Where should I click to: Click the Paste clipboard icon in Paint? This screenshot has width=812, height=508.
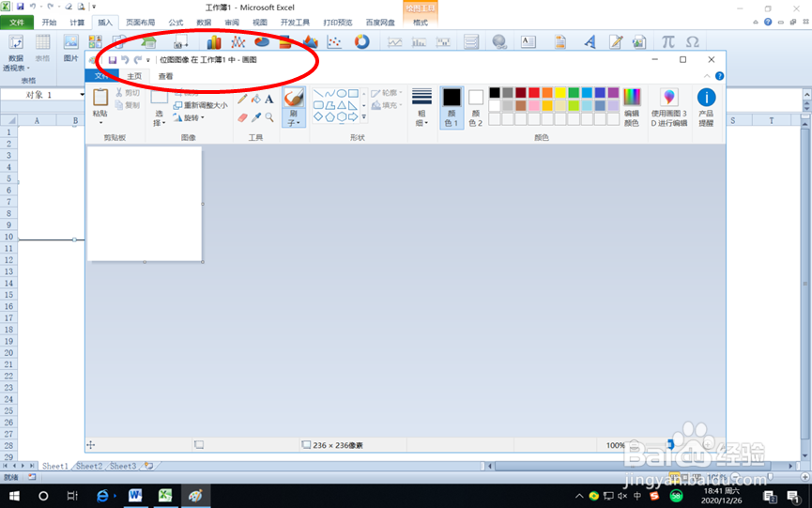click(x=100, y=97)
